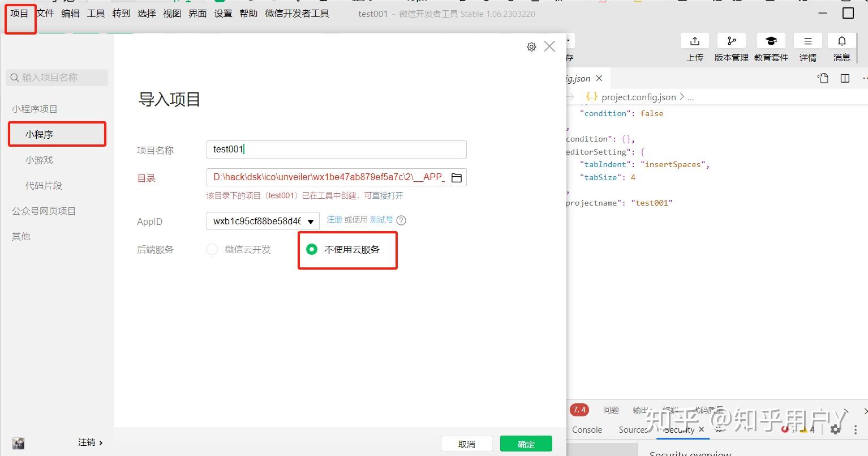Click the split editor icon above project.config.json
Screen dimensions: 868x456
click(845, 78)
